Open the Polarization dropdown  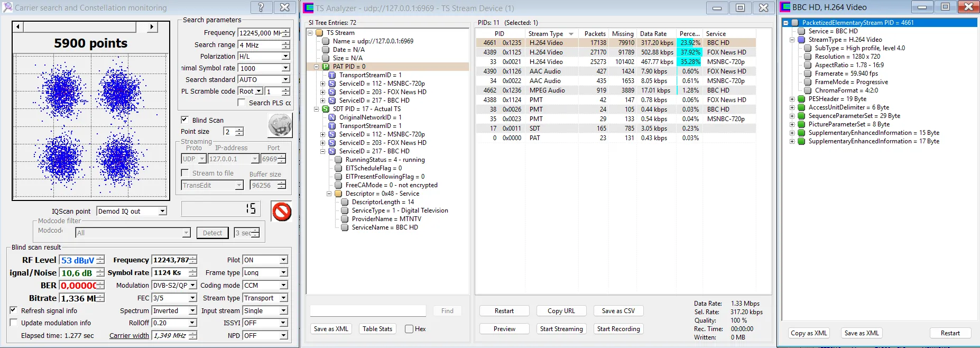tap(285, 57)
